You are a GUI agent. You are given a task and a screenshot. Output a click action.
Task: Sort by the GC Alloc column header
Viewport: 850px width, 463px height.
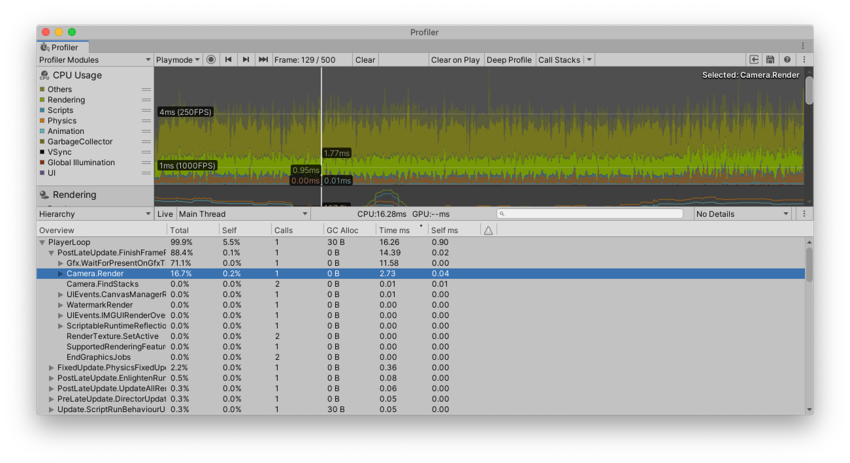(x=350, y=230)
